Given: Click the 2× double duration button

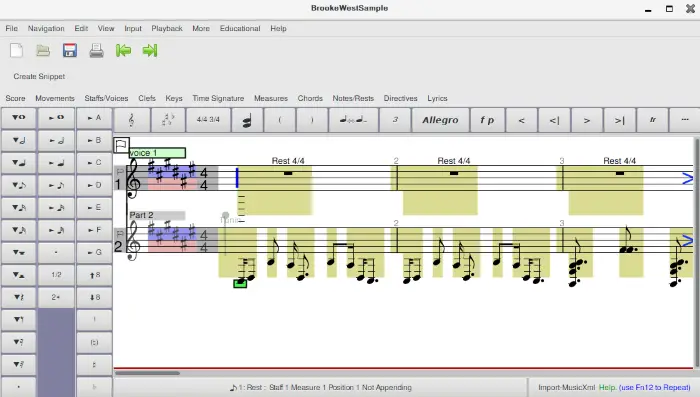Looking at the screenshot, I should coord(56,297).
